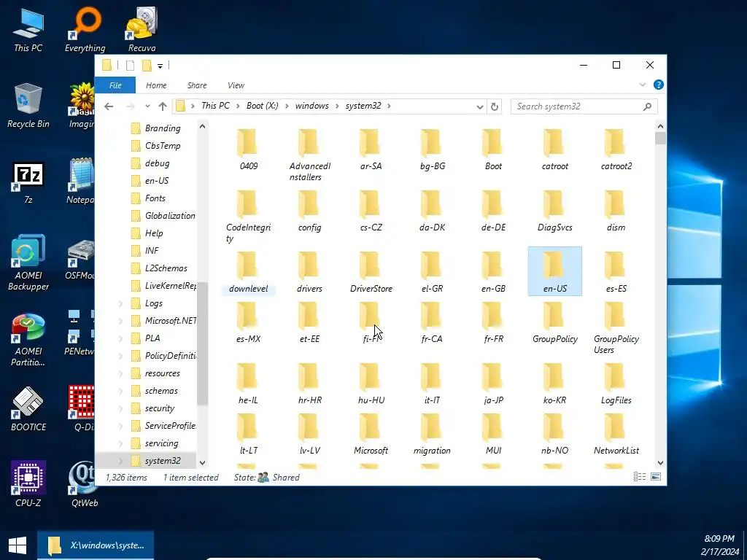Customize Quick Access Toolbar dropdown
Screen dimensions: 747x560
click(x=160, y=66)
